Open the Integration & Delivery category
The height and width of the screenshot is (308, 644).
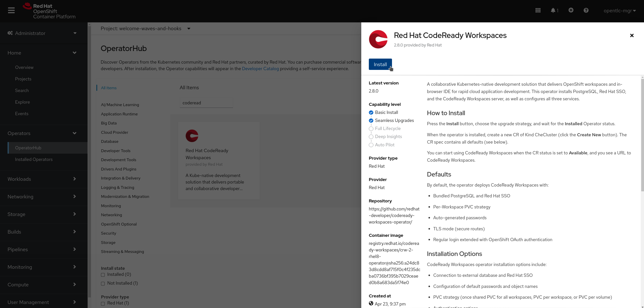click(120, 178)
